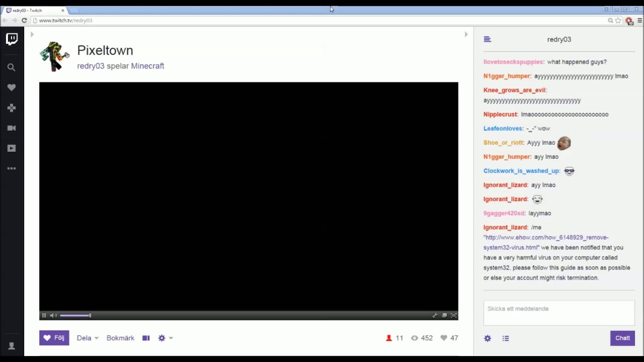Viewport: 644px width, 362px height.
Task: Open search in the Twitch sidebar
Action: pos(12,67)
